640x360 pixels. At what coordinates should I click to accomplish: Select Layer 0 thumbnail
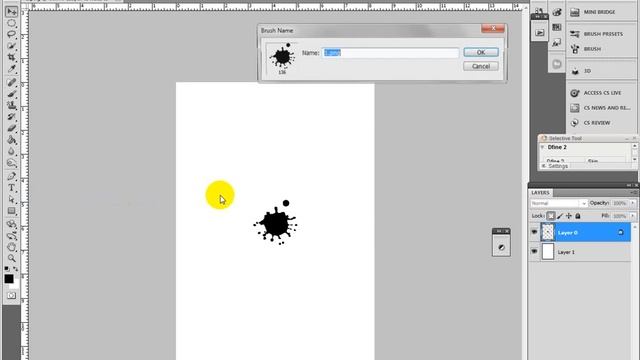548,232
